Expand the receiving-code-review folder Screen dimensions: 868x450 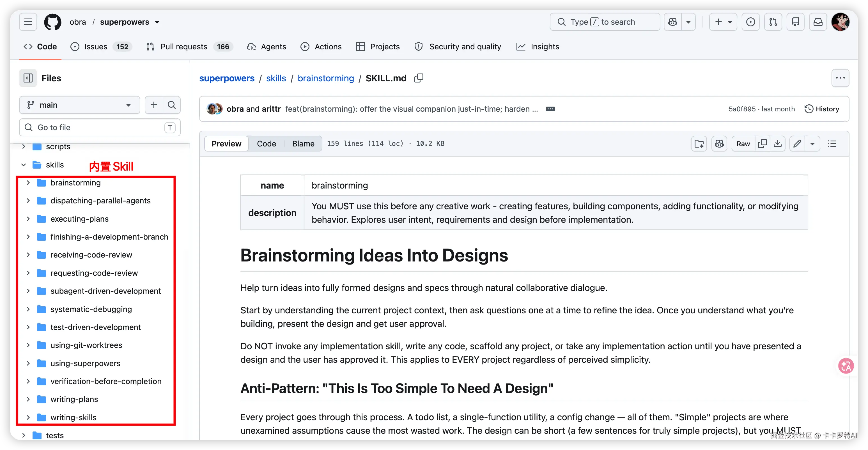click(28, 255)
